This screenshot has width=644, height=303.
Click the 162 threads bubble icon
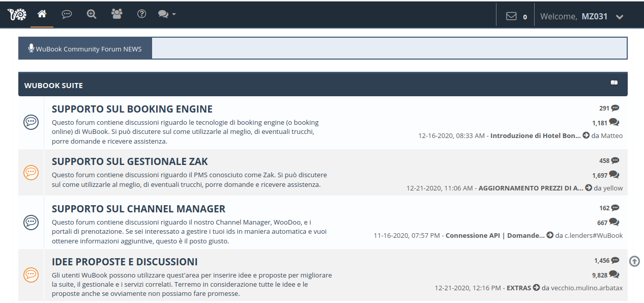615,208
